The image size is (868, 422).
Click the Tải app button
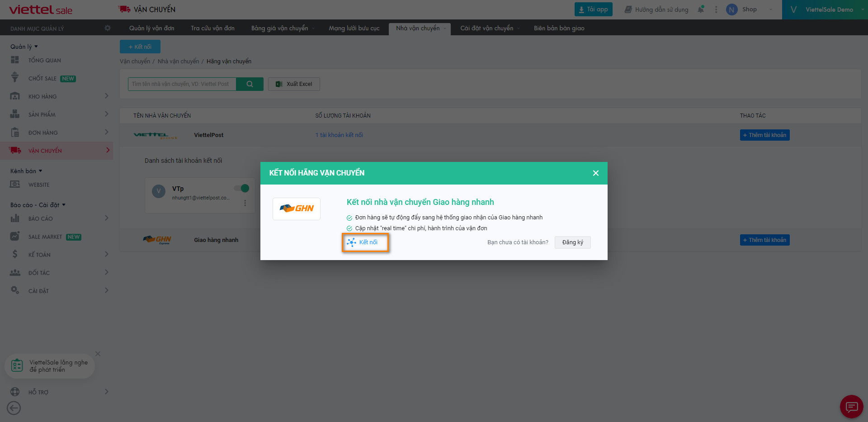(x=594, y=9)
